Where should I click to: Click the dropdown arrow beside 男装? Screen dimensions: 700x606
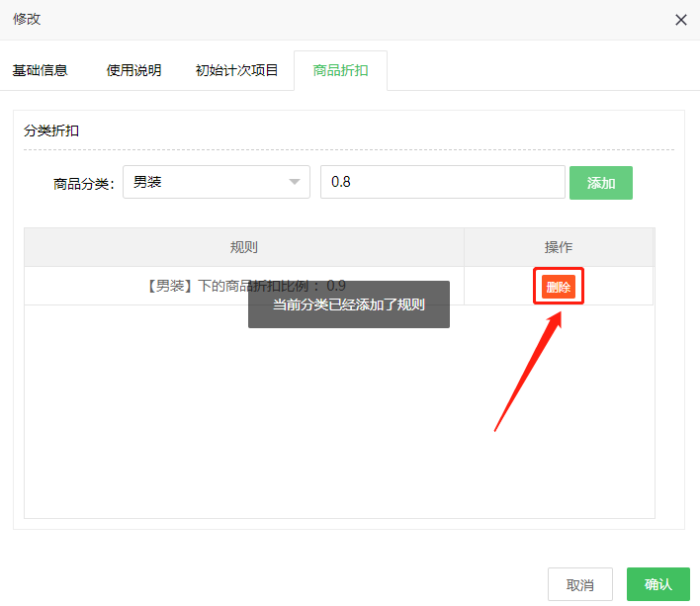click(x=294, y=182)
